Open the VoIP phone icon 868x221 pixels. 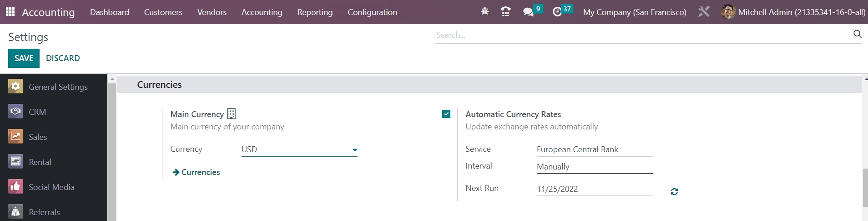tap(505, 11)
